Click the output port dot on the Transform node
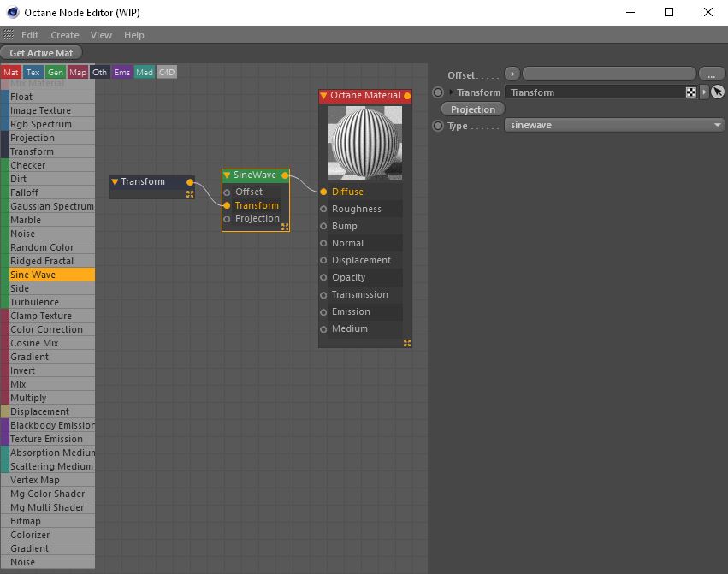Image resolution: width=728 pixels, height=574 pixels. [x=190, y=180]
